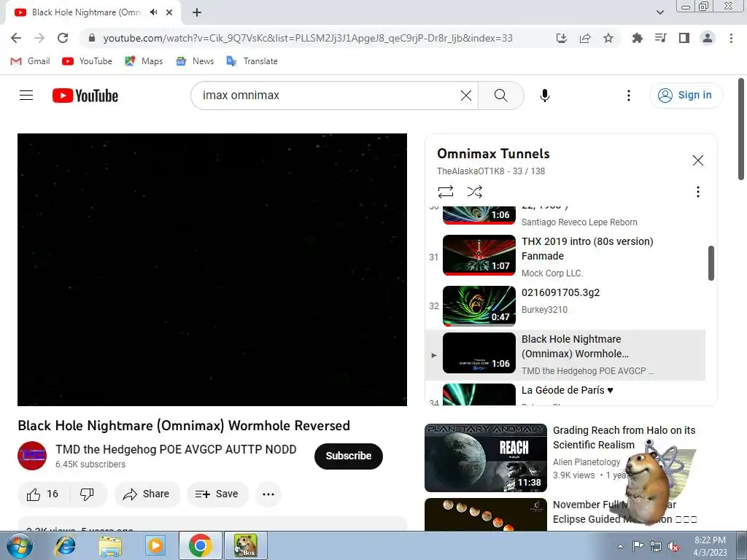The width and height of the screenshot is (747, 560).
Task: Open Chrome extensions puzzle icon
Action: (637, 38)
